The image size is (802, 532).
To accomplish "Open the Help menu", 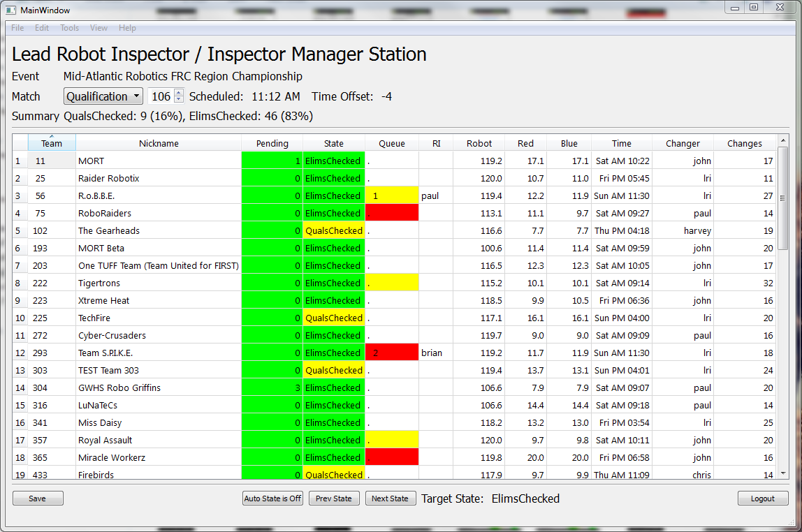I will (x=127, y=28).
